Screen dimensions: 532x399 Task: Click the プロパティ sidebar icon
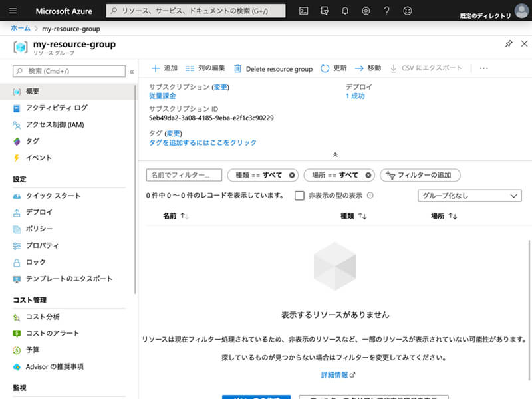(x=17, y=246)
